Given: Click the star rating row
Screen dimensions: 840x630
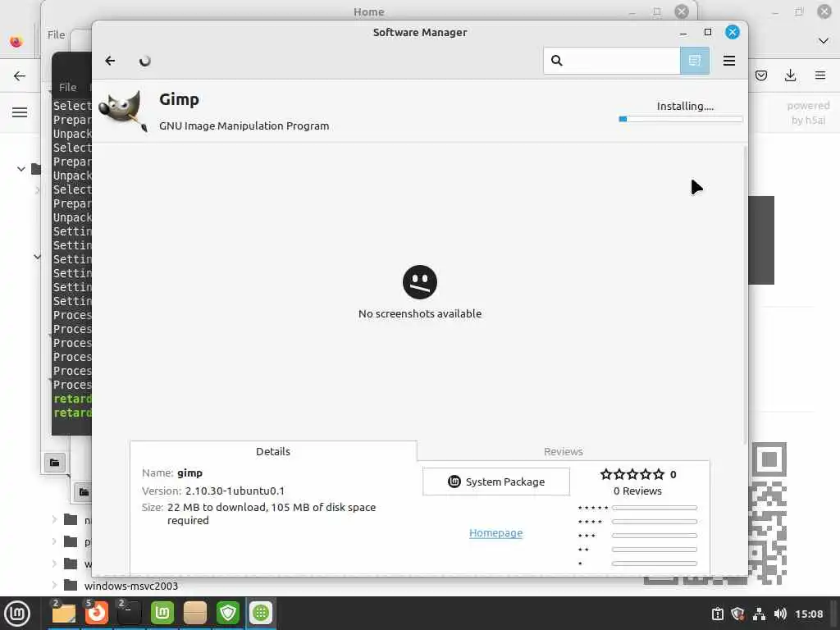Looking at the screenshot, I should tap(632, 474).
